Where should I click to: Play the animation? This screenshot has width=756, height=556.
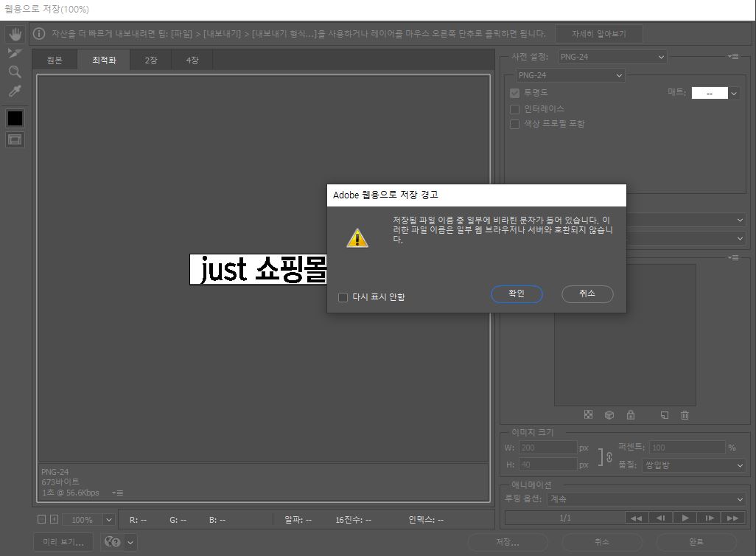[685, 518]
